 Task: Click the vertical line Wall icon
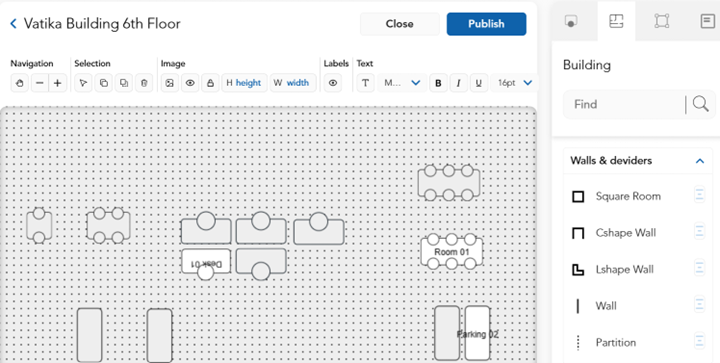pyautogui.click(x=578, y=306)
